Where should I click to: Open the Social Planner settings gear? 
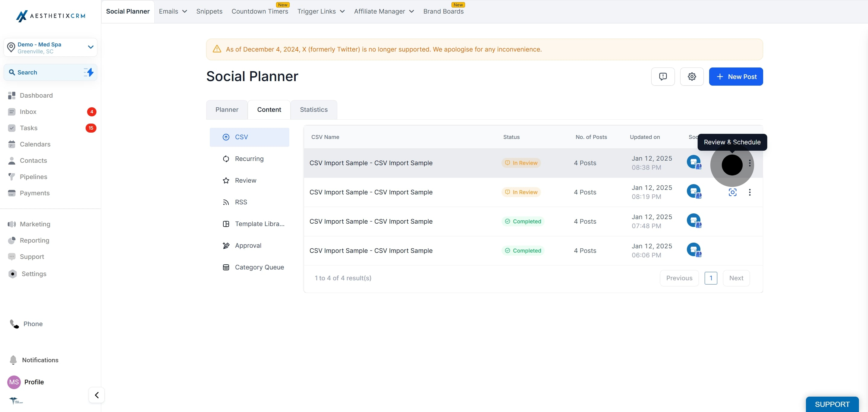[692, 77]
